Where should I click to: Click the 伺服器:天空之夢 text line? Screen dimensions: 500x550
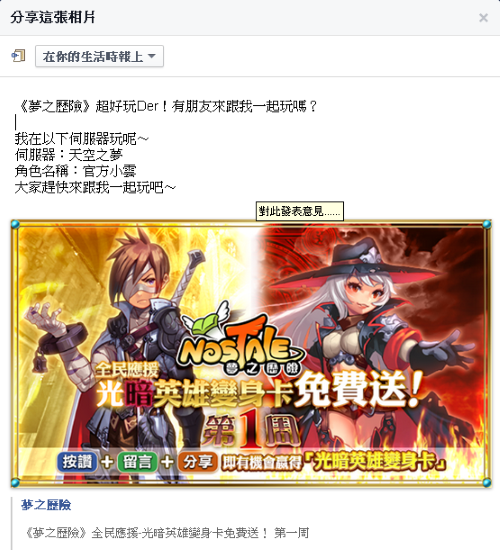[69, 155]
